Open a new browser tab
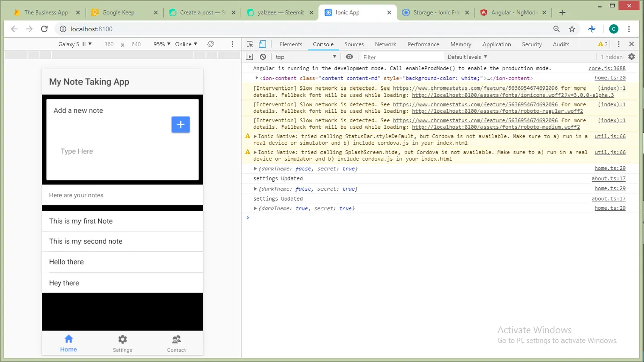The height and width of the screenshot is (362, 644). 562,12
